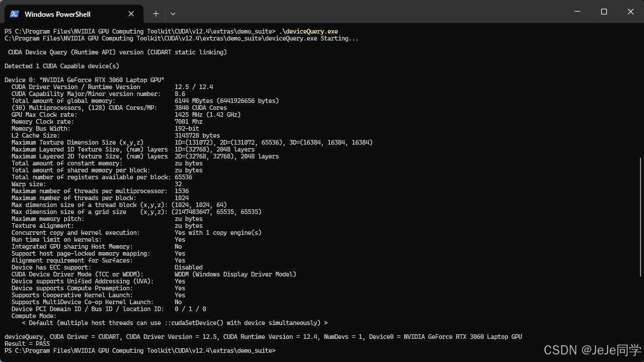Image resolution: width=644 pixels, height=362 pixels.
Task: Click the "WDDM (Windows Display Driver Model)" value
Action: pyautogui.click(x=235, y=275)
